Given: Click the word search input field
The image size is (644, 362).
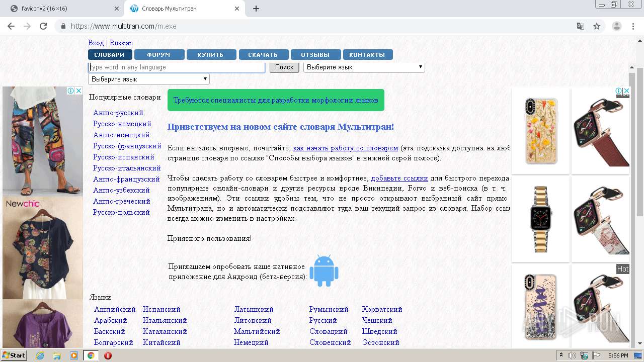Looking at the screenshot, I should [x=177, y=67].
